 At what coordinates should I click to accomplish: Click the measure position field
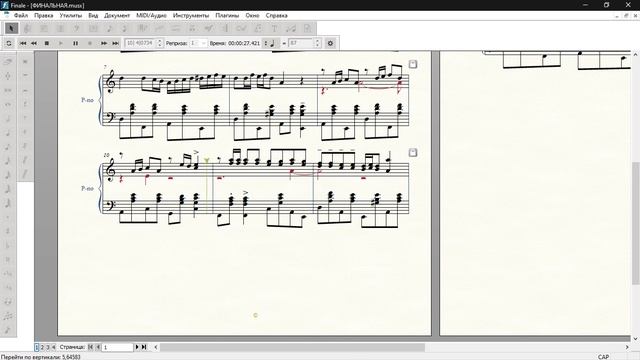[140, 43]
